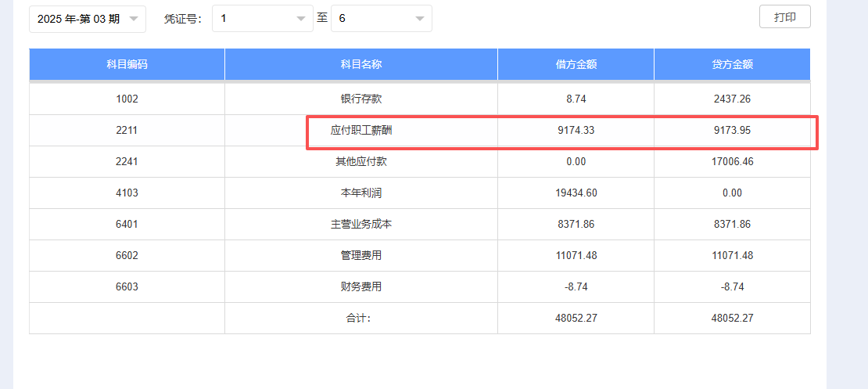The height and width of the screenshot is (389, 868).
Task: Expand the starting 凭证号 dropdown showing 1
Action: [x=263, y=19]
